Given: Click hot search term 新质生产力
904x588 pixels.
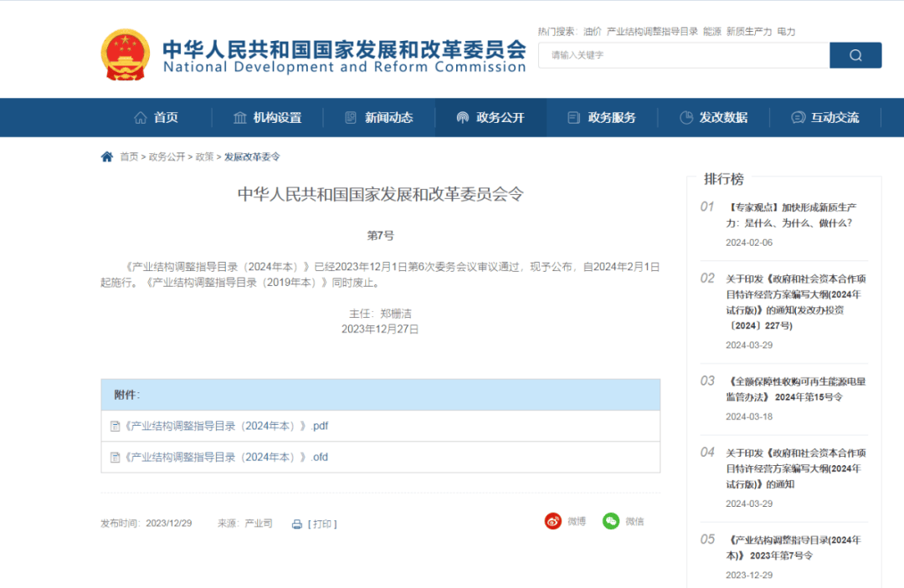Looking at the screenshot, I should (749, 32).
